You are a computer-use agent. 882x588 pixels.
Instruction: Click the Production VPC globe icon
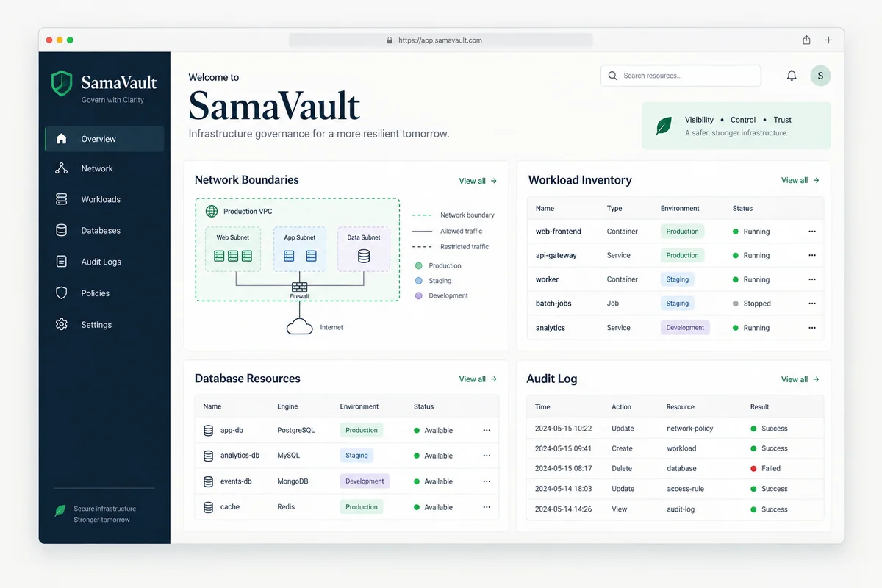point(212,211)
